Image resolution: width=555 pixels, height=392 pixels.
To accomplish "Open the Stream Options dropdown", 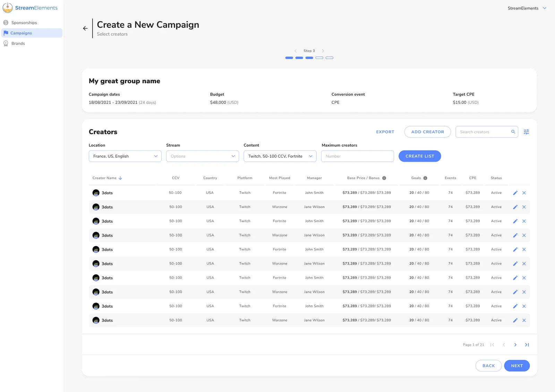I will (x=203, y=156).
